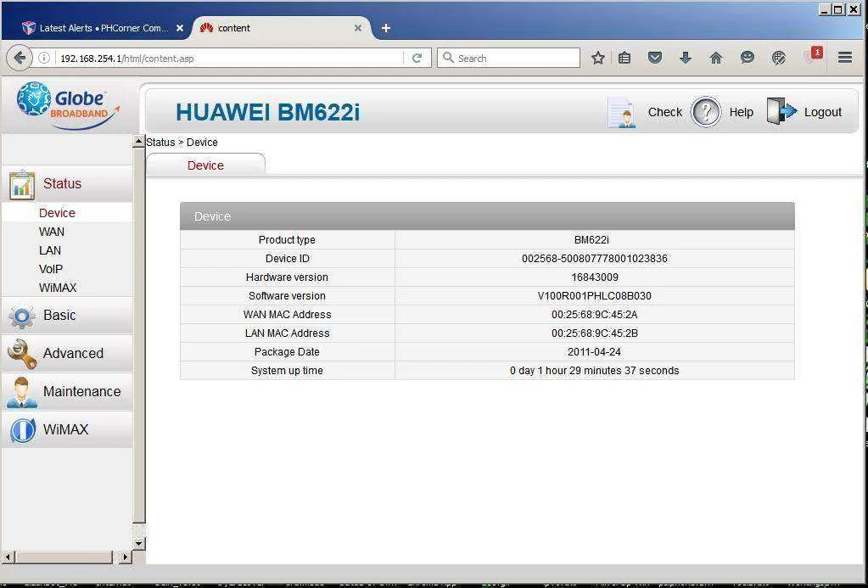
Task: Click the Status chart icon in sidebar
Action: click(21, 185)
